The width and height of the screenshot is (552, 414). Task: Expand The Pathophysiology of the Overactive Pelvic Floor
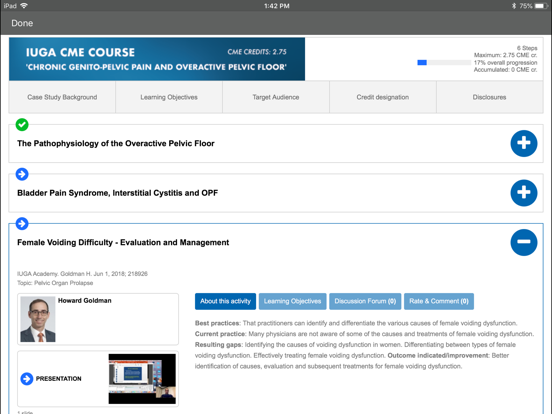pos(524,143)
